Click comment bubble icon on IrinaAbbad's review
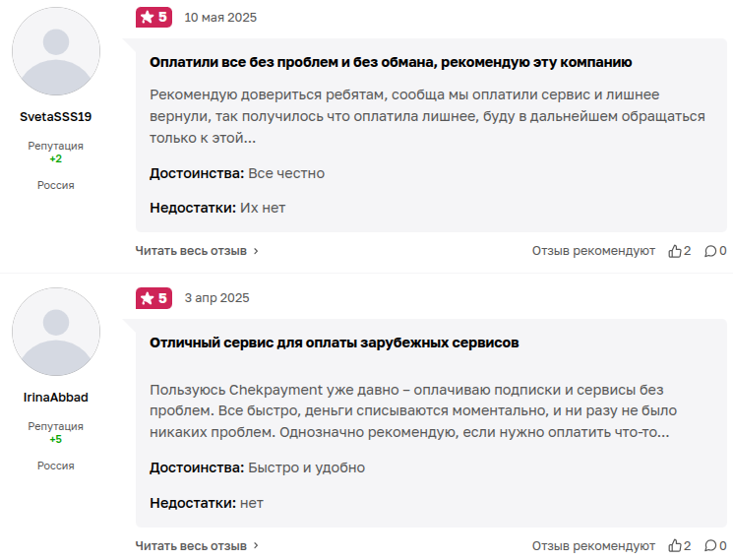Screen dimensions: 733x560 click(709, 545)
